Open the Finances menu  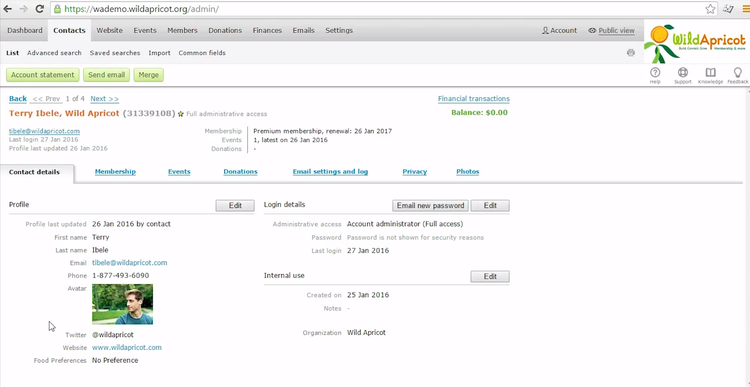point(267,30)
